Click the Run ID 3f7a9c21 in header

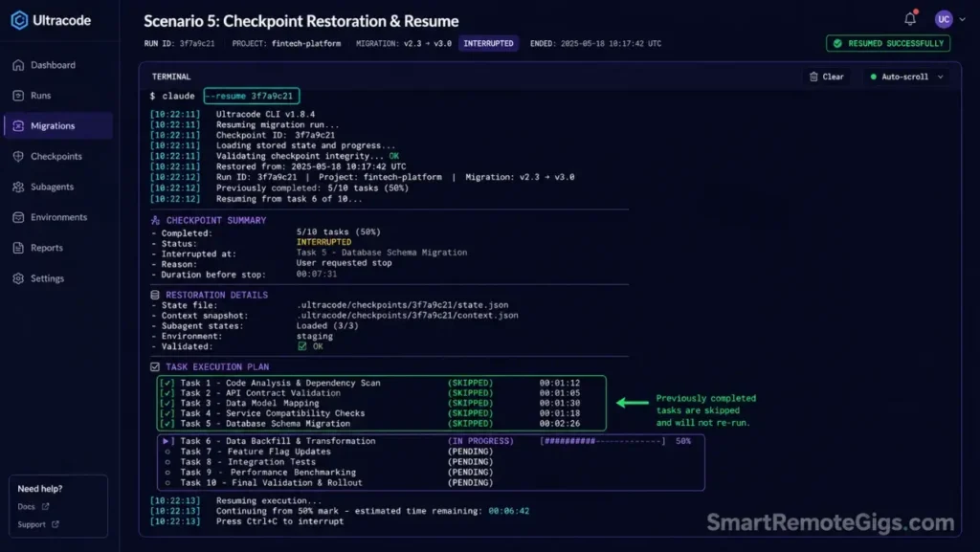pos(197,44)
